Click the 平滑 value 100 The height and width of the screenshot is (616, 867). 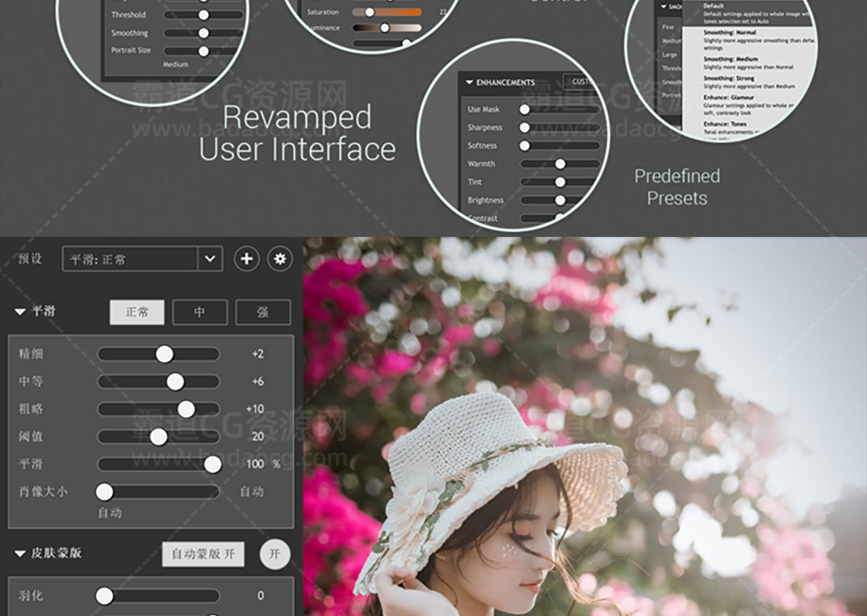[255, 464]
